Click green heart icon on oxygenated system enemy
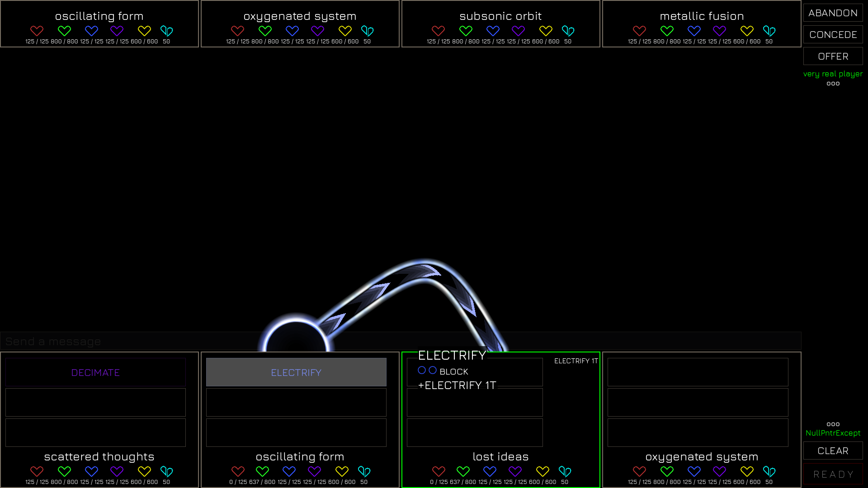This screenshot has height=488, width=868. click(265, 31)
